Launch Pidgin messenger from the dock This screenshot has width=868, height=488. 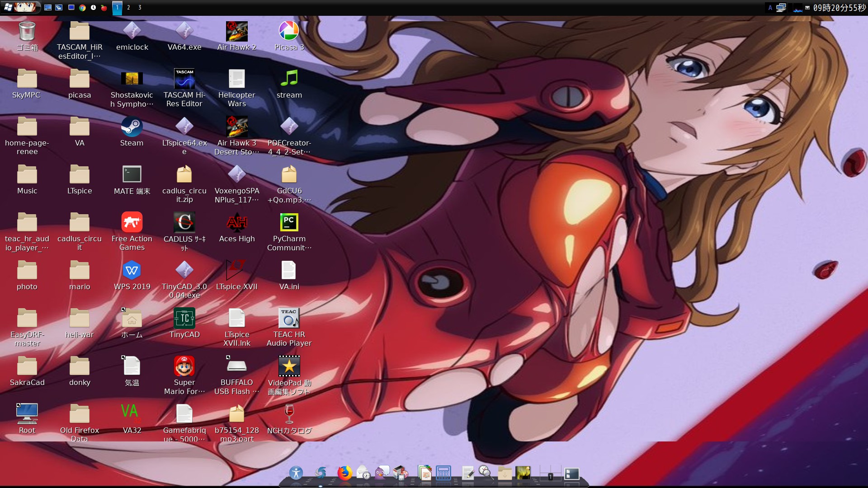click(x=382, y=473)
